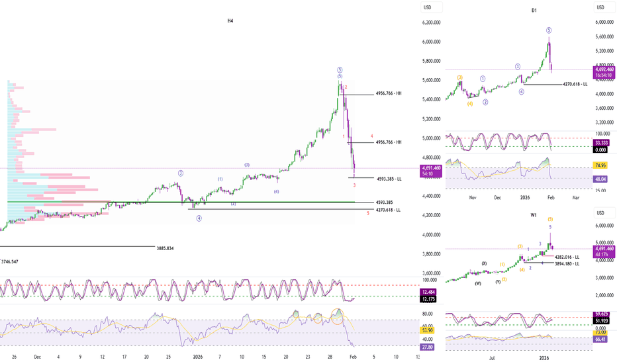Open the USD currency selector on the D1 chart
The height and width of the screenshot is (364, 617).
(604, 7)
